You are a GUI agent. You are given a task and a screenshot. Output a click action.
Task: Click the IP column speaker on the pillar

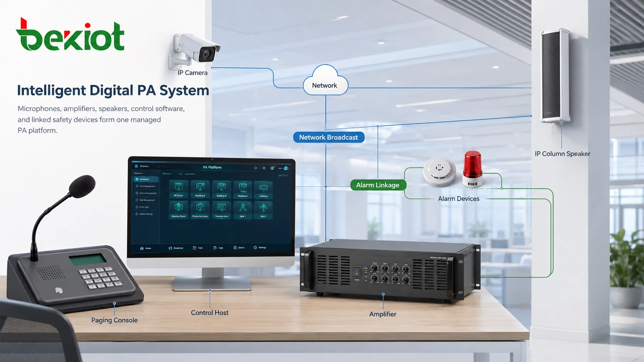pyautogui.click(x=555, y=75)
